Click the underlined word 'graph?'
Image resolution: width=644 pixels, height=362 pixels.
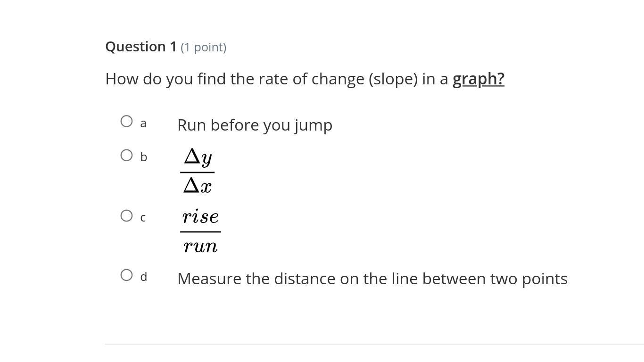coord(478,79)
